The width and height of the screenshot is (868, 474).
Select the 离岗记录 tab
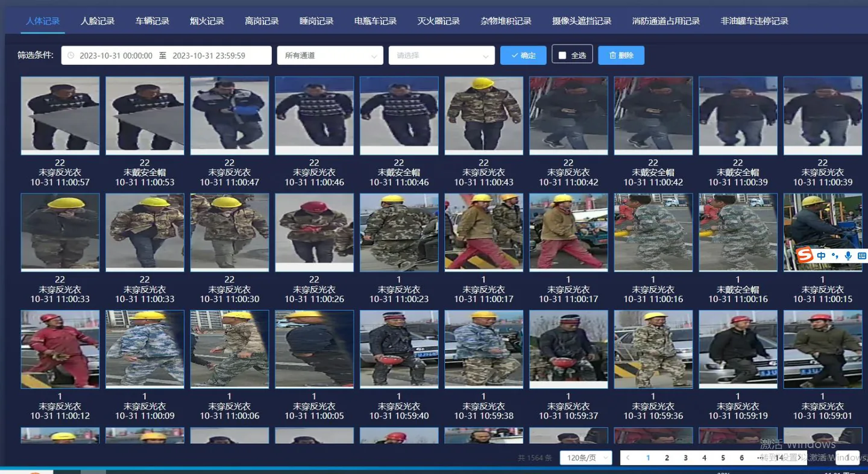pyautogui.click(x=262, y=21)
